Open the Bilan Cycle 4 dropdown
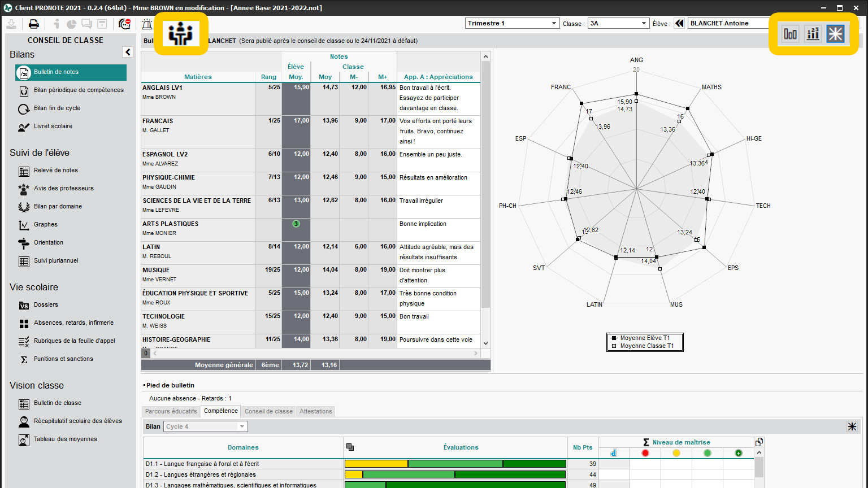Viewport: 868px width, 488px height. (x=206, y=426)
